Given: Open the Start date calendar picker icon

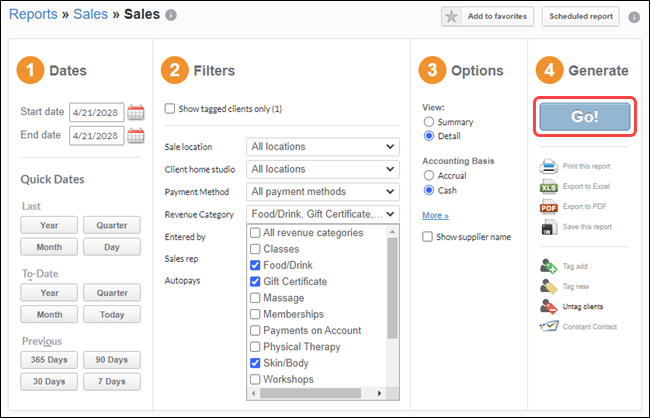Looking at the screenshot, I should pos(136,112).
